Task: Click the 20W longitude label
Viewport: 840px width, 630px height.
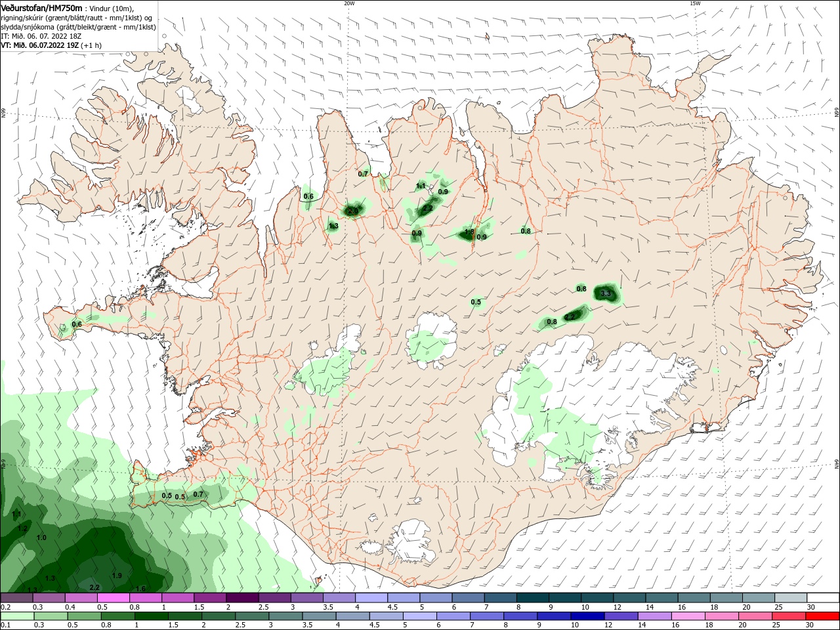Action: [x=349, y=3]
